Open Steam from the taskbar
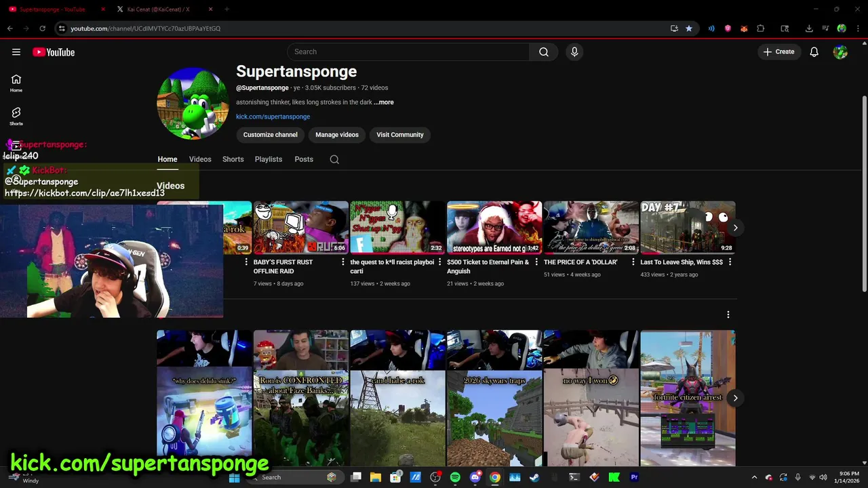The width and height of the screenshot is (868, 488). (534, 477)
